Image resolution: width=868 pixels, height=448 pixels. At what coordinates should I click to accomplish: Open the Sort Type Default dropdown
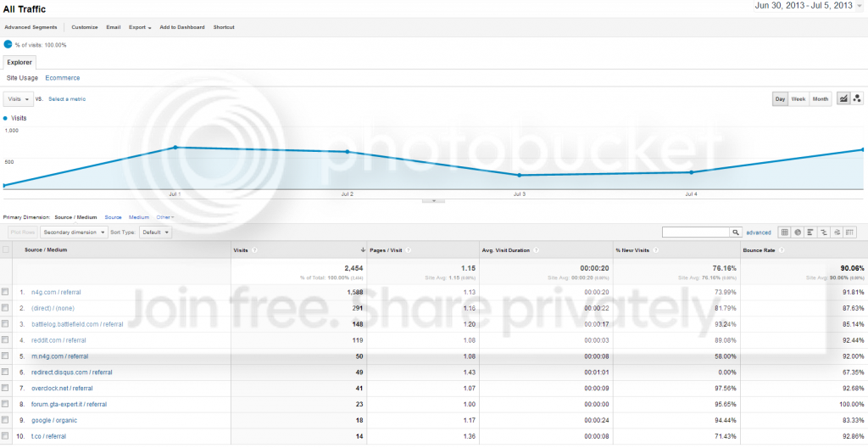point(156,232)
